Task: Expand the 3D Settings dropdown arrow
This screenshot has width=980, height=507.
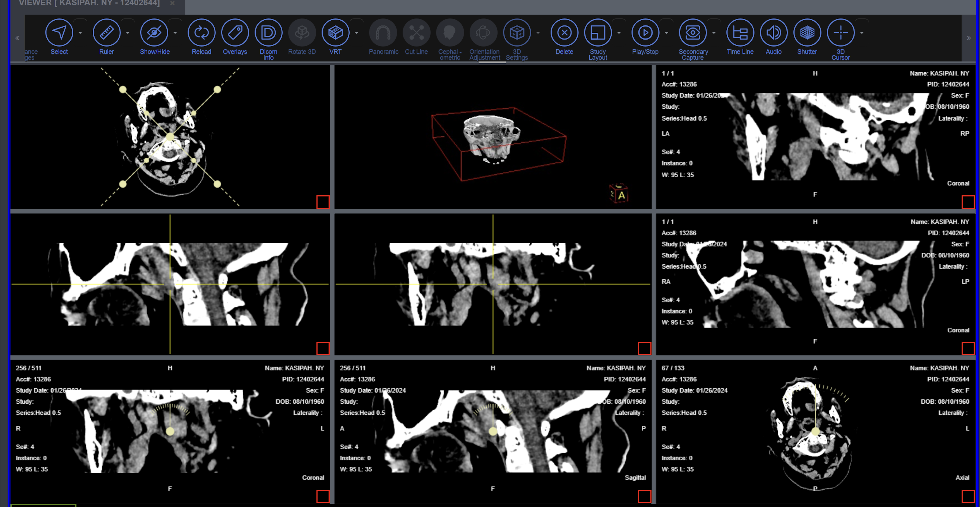Action: tap(538, 33)
